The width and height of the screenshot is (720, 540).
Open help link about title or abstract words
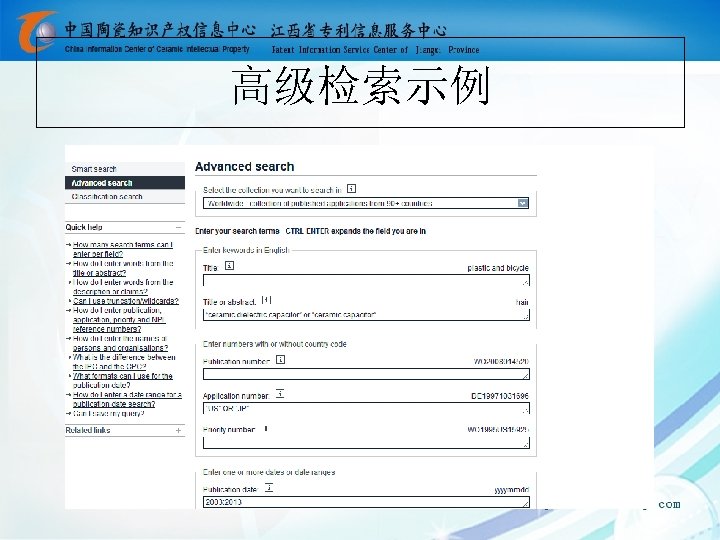coord(123,268)
